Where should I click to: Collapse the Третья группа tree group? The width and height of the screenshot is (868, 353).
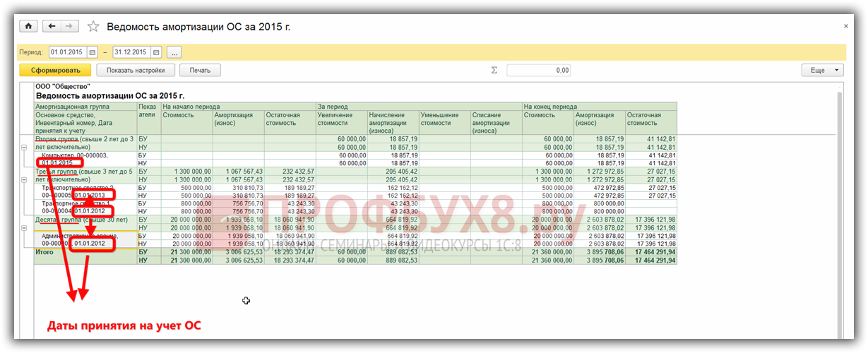[x=25, y=179]
